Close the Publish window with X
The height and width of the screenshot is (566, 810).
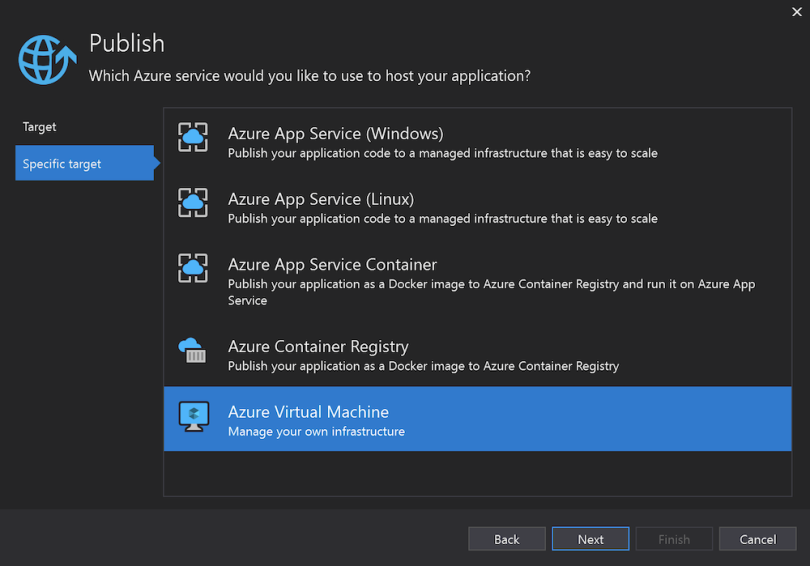click(794, 11)
